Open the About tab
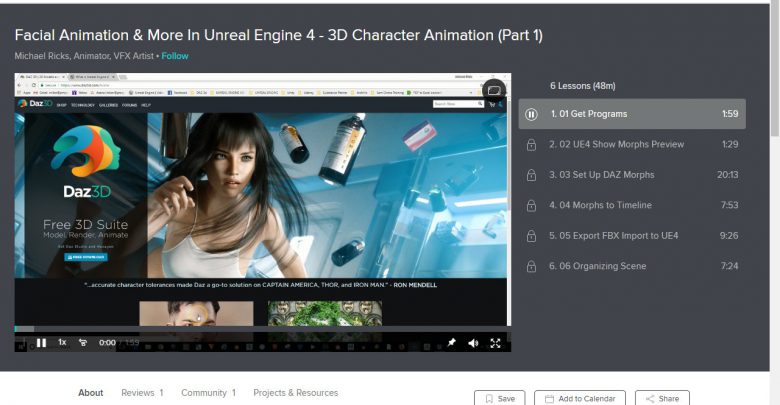The height and width of the screenshot is (405, 780). (x=91, y=393)
